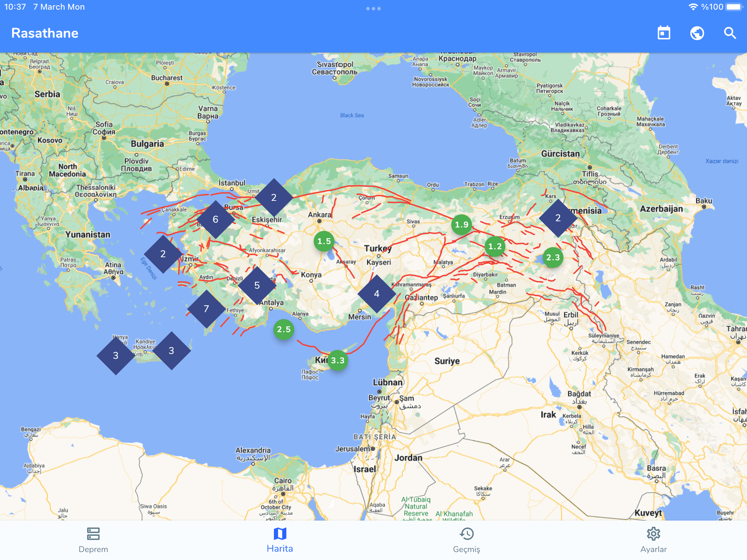
Task: Tap the cluster marker labeled 7
Action: pos(206,309)
